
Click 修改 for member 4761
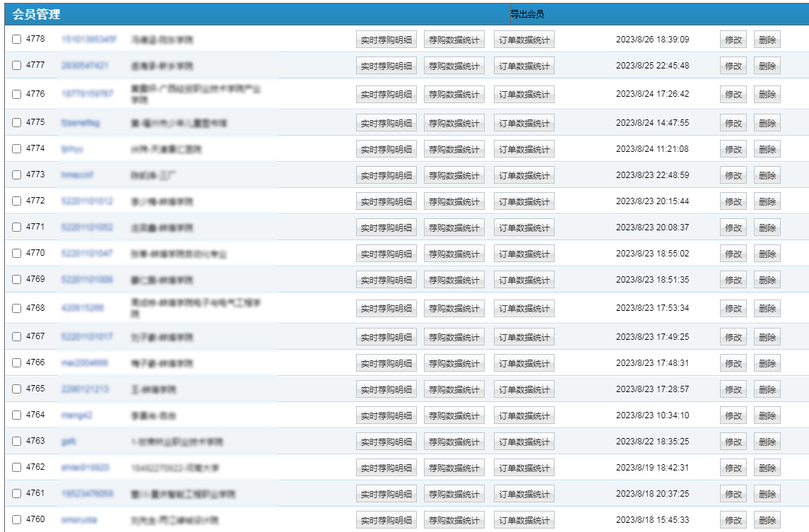(x=733, y=495)
